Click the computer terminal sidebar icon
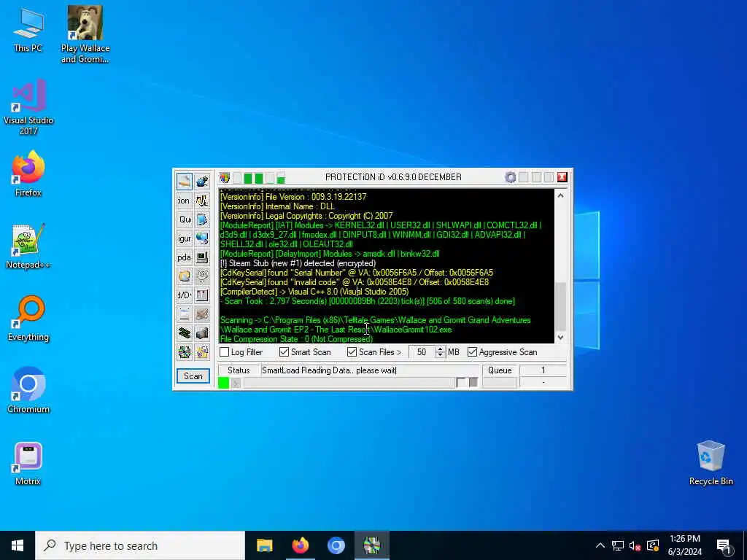The width and height of the screenshot is (747, 560). point(203,257)
